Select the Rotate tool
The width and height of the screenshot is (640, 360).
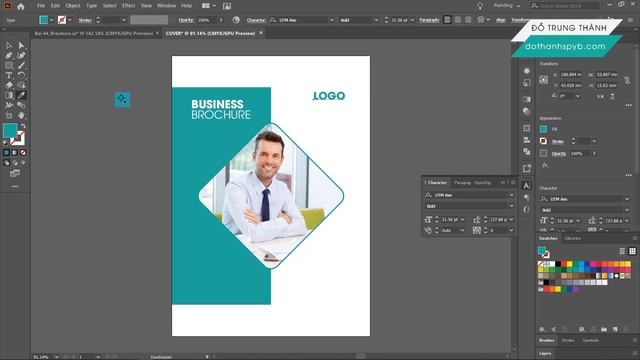point(21,75)
